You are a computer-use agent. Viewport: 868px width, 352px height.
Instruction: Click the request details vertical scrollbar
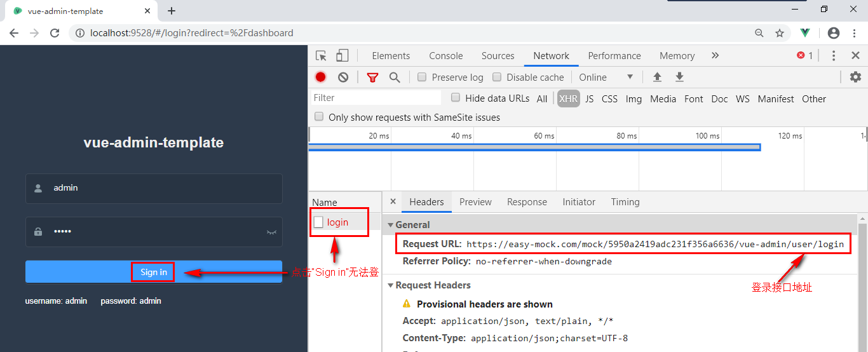click(x=862, y=283)
